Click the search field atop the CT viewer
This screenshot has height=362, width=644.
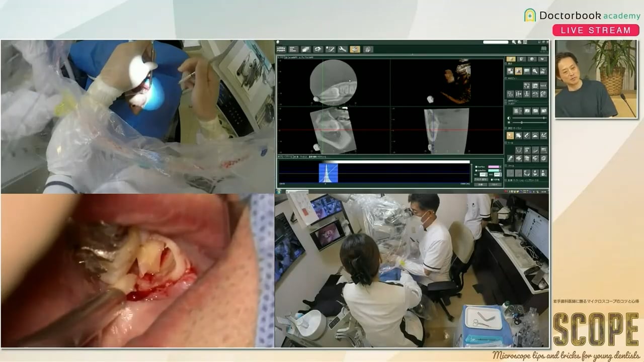(x=496, y=42)
